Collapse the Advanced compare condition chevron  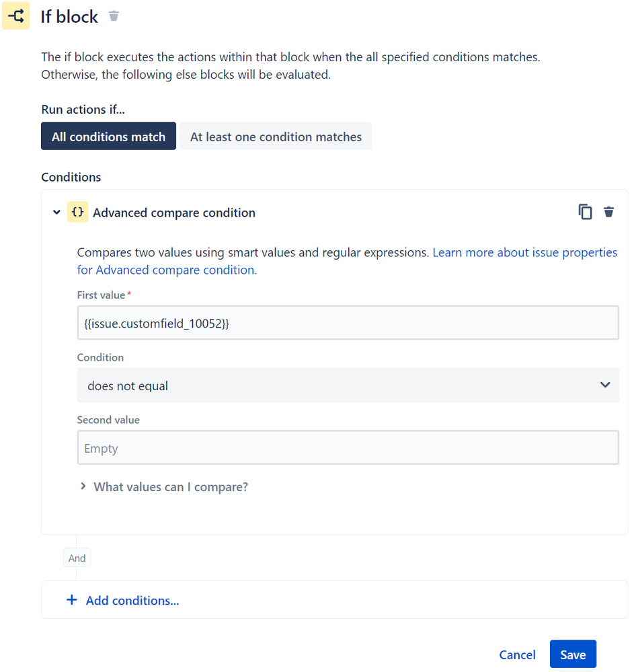coord(56,212)
